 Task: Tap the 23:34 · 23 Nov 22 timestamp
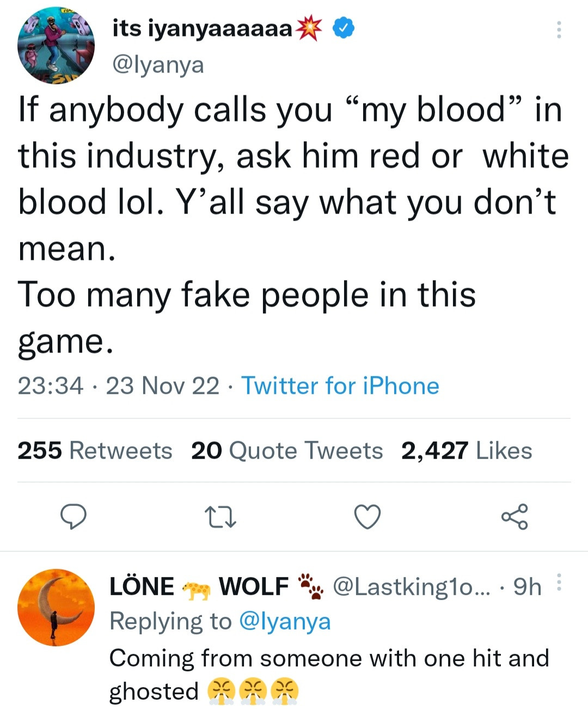tap(118, 386)
